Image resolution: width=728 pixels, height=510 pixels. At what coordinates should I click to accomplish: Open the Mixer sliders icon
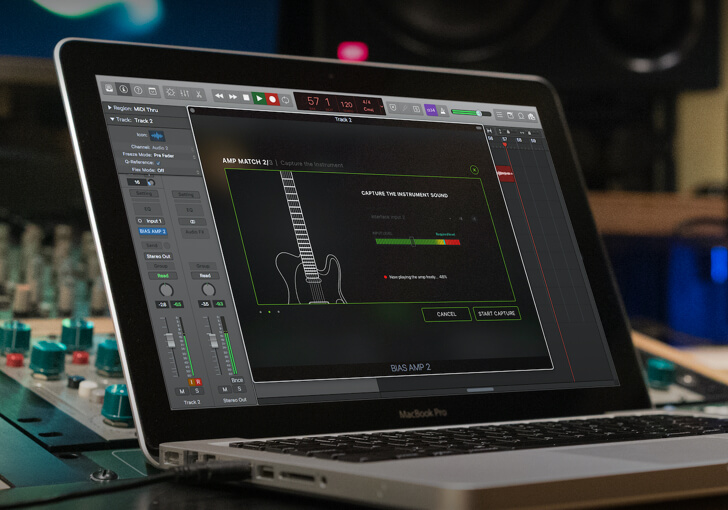tap(185, 93)
